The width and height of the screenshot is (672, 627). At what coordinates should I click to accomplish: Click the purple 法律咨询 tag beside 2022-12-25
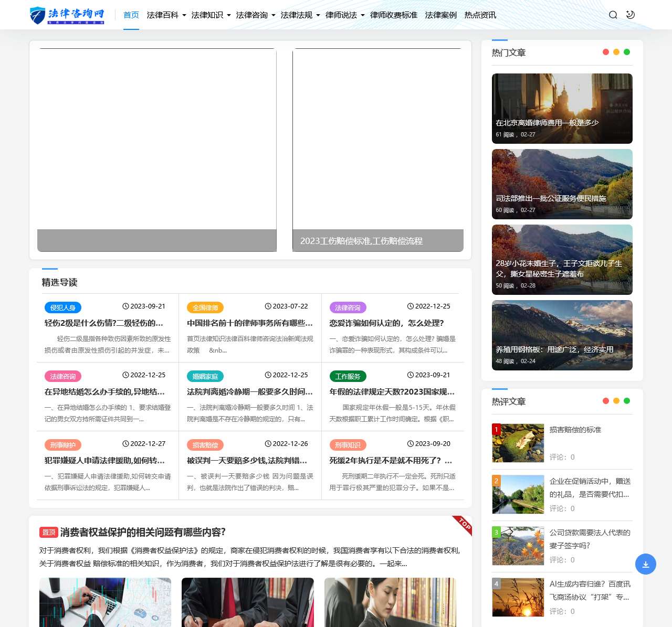point(348,307)
